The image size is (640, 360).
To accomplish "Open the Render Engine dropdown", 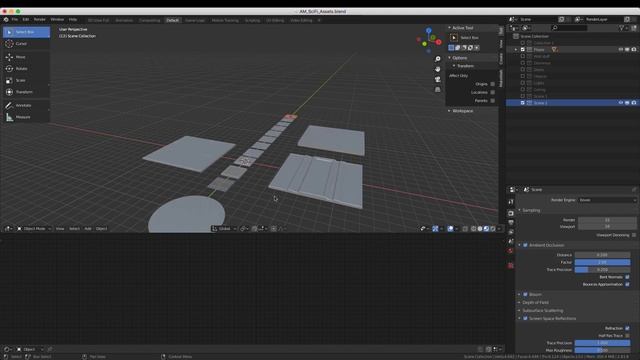I will point(607,200).
